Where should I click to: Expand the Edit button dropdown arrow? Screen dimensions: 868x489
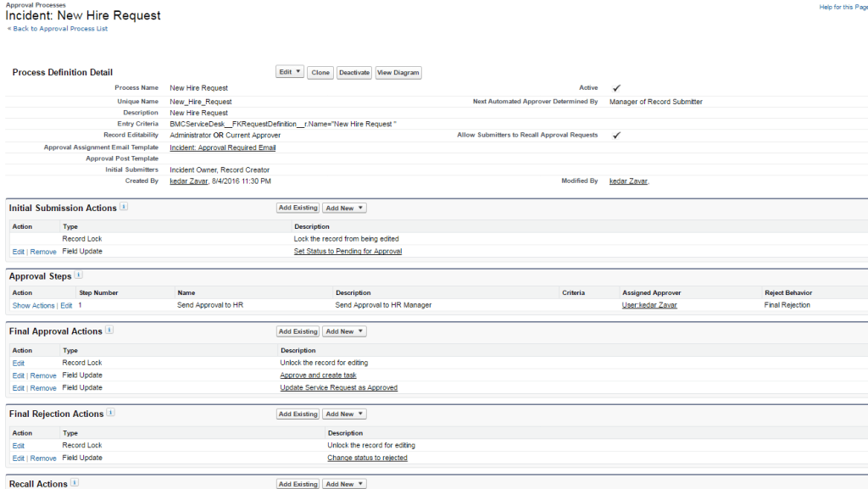pyautogui.click(x=296, y=72)
